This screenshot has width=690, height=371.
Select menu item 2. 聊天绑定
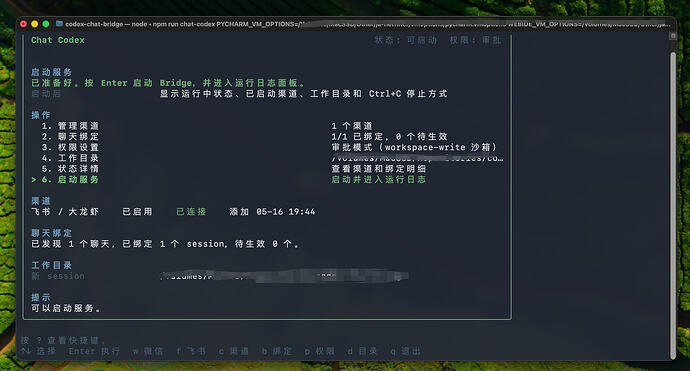[70, 136]
